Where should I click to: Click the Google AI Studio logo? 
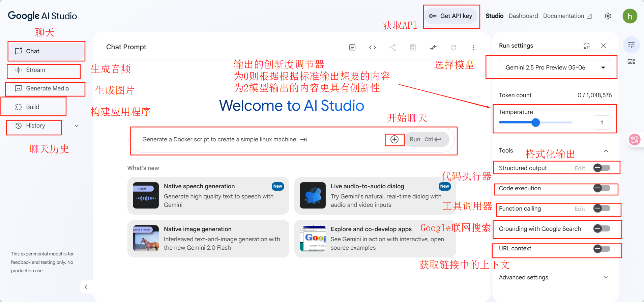pos(42,16)
